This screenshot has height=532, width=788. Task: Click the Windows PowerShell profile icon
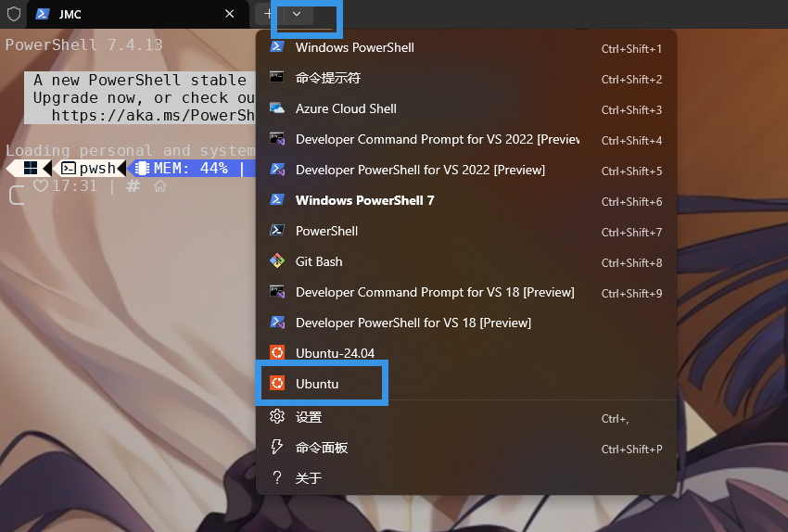(277, 46)
